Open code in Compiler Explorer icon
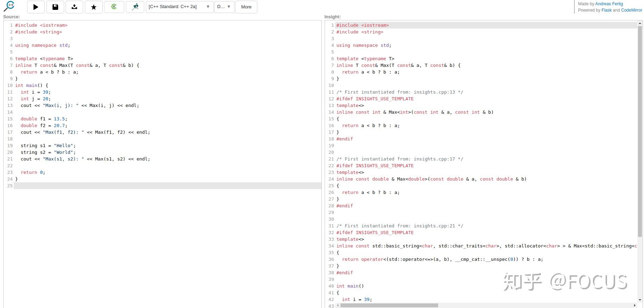Image resolution: width=644 pixels, height=308 pixels. [x=114, y=7]
